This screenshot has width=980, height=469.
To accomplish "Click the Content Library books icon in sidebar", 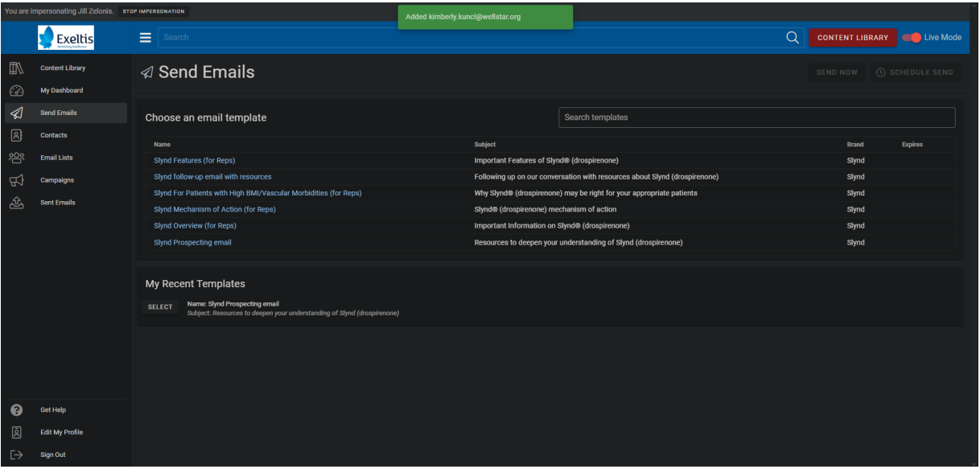I will click(x=16, y=68).
